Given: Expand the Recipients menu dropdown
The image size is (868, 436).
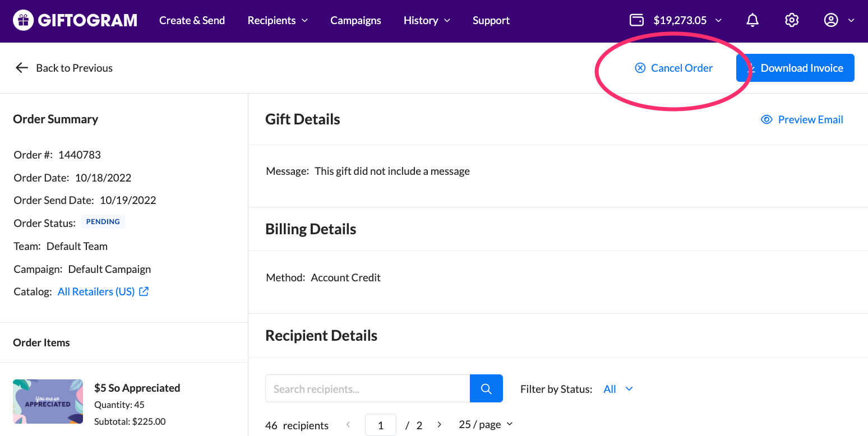Looking at the screenshot, I should tap(278, 21).
